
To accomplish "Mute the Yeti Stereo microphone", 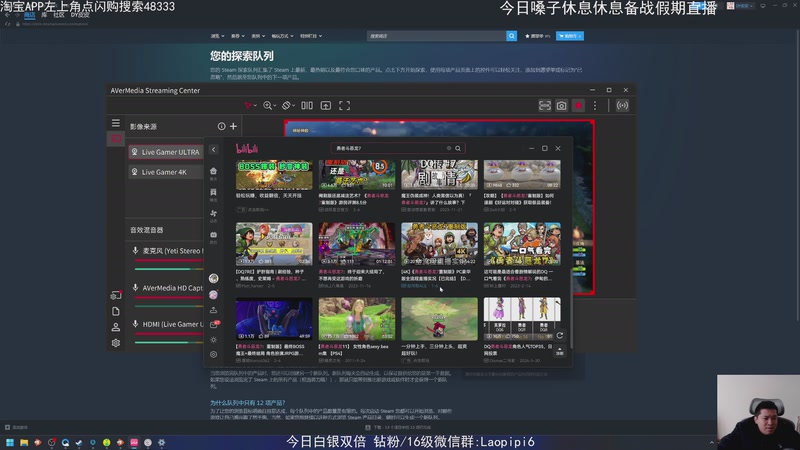I will (135, 251).
